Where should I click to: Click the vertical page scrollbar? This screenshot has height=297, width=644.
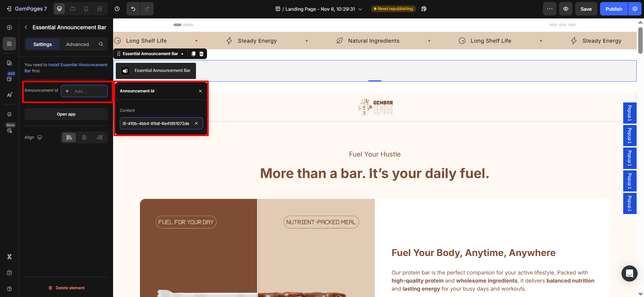point(640,40)
